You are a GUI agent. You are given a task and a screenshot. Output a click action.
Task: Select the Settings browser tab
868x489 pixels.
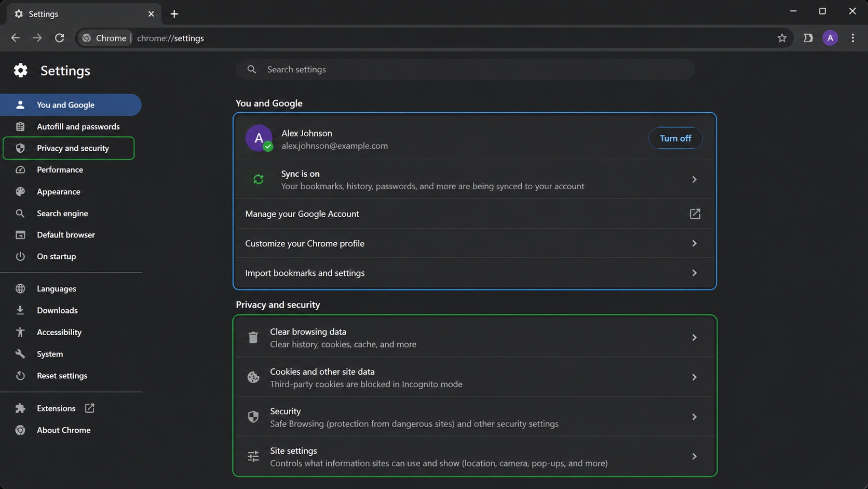[x=84, y=14]
